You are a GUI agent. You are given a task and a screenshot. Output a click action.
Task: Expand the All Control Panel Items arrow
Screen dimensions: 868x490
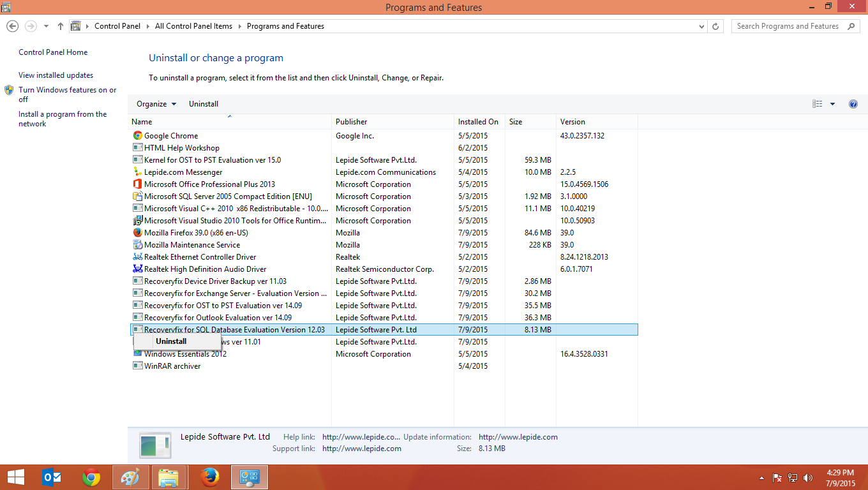pos(240,26)
